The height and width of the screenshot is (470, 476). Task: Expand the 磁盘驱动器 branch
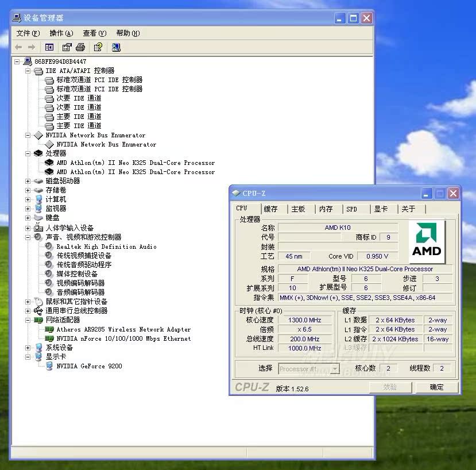pos(28,182)
